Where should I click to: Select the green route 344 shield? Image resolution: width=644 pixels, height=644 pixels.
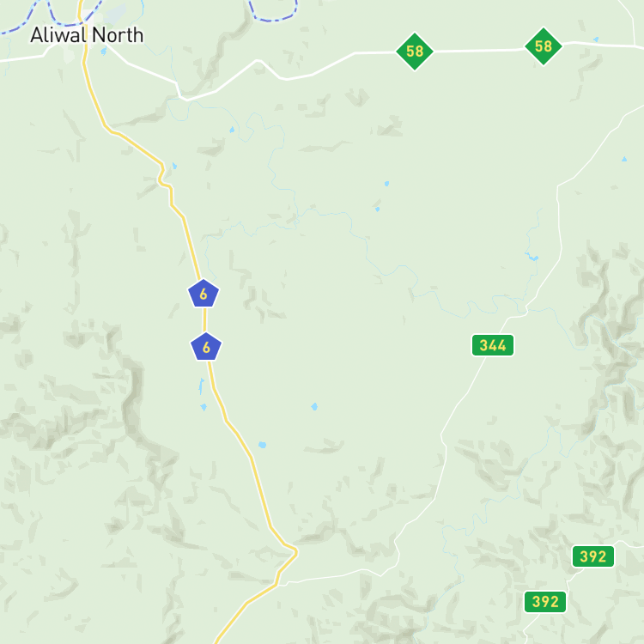[x=493, y=345]
